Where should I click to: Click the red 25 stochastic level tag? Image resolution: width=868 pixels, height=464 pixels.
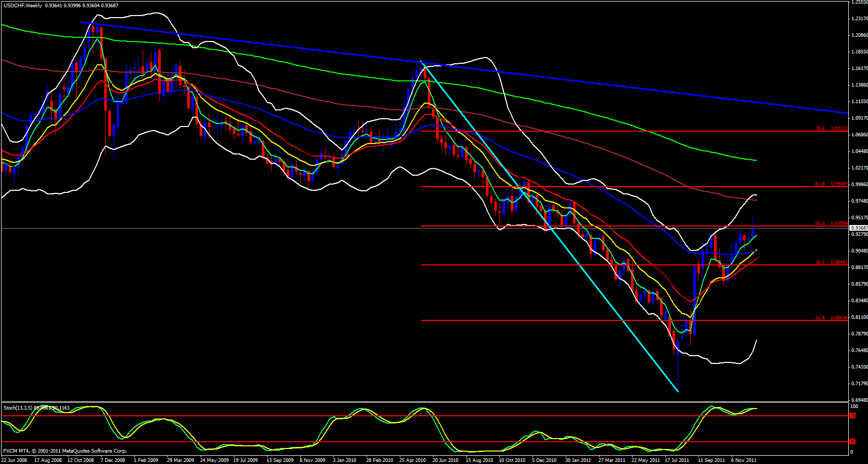coord(852,442)
